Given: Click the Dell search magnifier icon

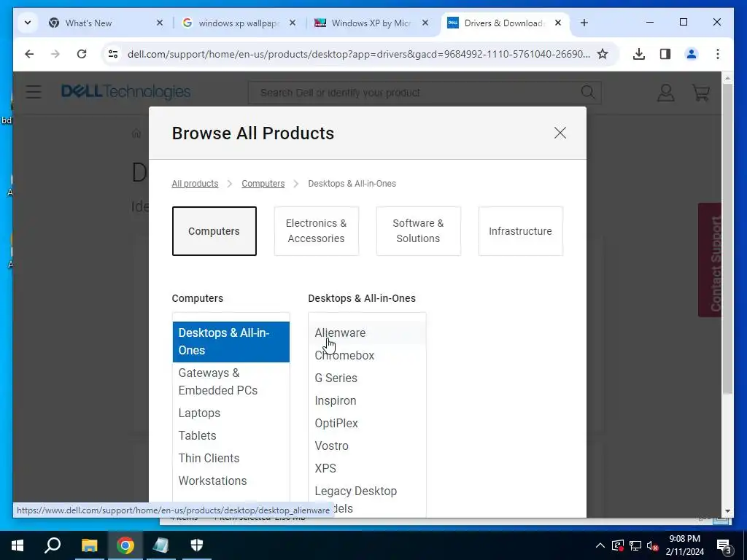Looking at the screenshot, I should 588,93.
